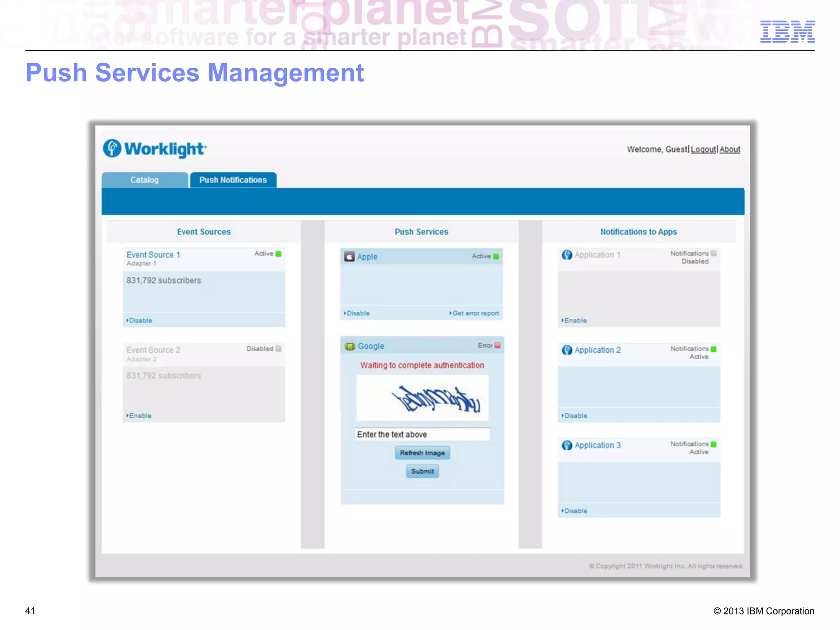The height and width of the screenshot is (630, 840).
Task: Click the Event Source 1 title
Action: [x=153, y=255]
